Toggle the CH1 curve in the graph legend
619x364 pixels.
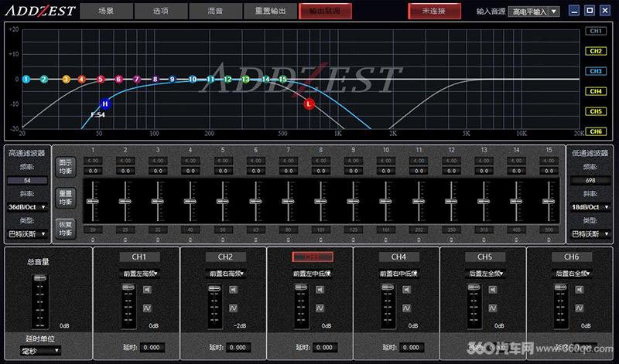click(596, 31)
